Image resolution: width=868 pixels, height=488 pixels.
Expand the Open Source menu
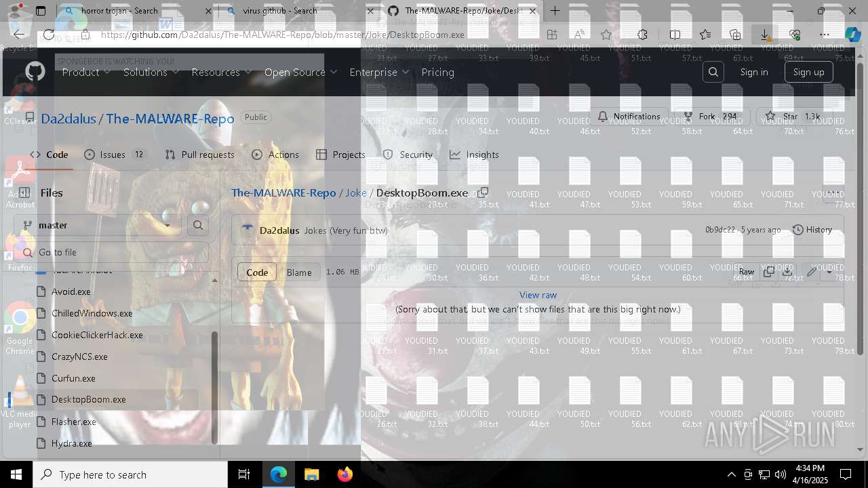click(x=300, y=72)
